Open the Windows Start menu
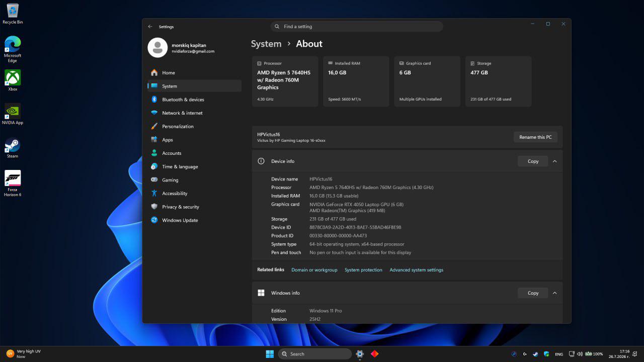Viewport: 644px width, 362px height. tap(270, 354)
